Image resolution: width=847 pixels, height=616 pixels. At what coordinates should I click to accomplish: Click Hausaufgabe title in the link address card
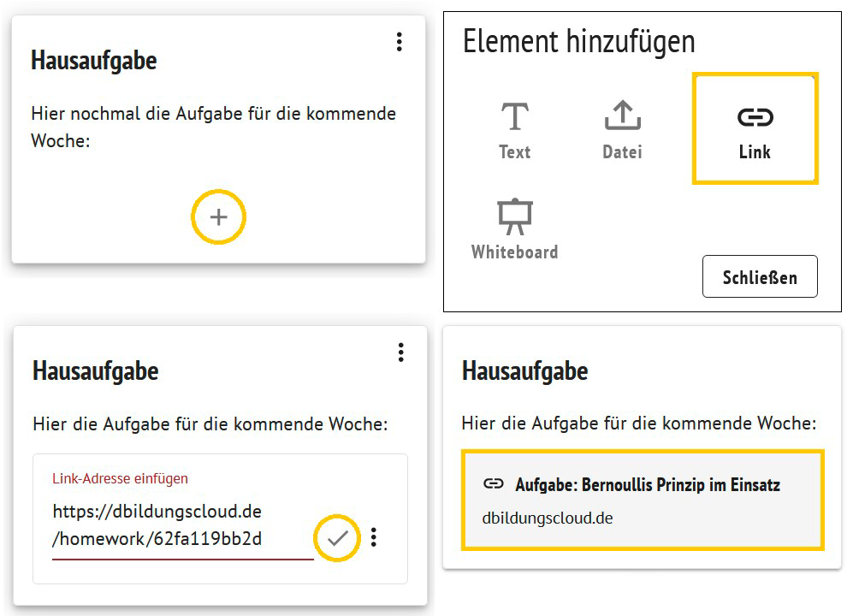(x=96, y=370)
